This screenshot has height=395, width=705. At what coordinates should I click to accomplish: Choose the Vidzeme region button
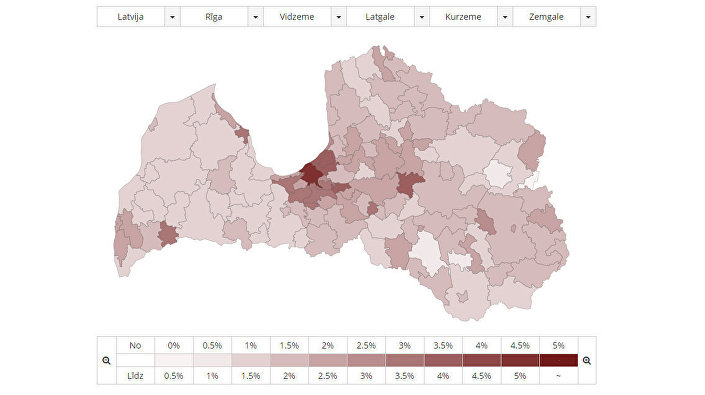pyautogui.click(x=297, y=17)
